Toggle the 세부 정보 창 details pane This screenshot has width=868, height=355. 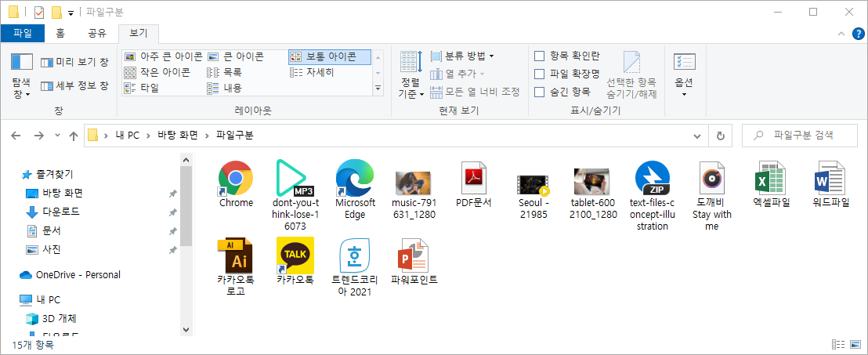[74, 86]
